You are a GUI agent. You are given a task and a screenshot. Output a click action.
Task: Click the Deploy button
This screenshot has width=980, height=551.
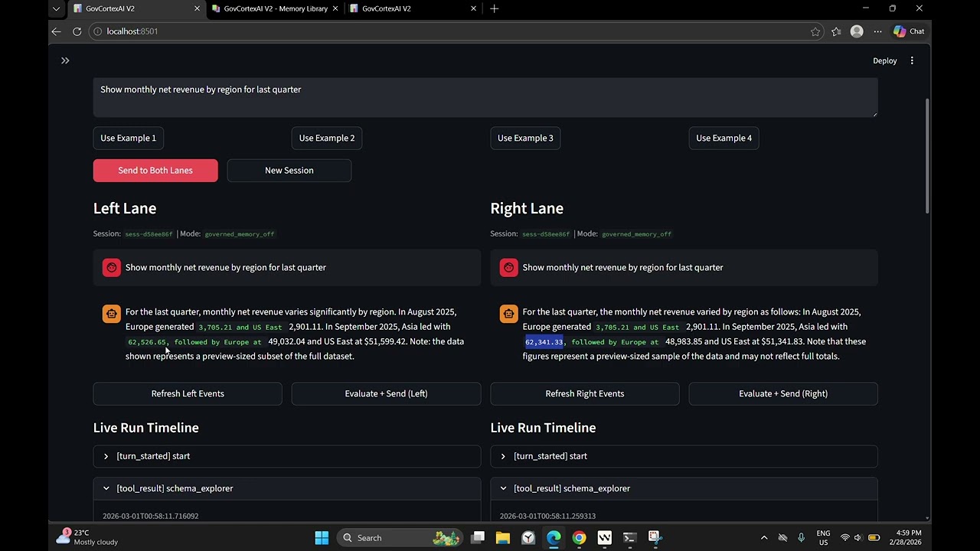coord(884,60)
